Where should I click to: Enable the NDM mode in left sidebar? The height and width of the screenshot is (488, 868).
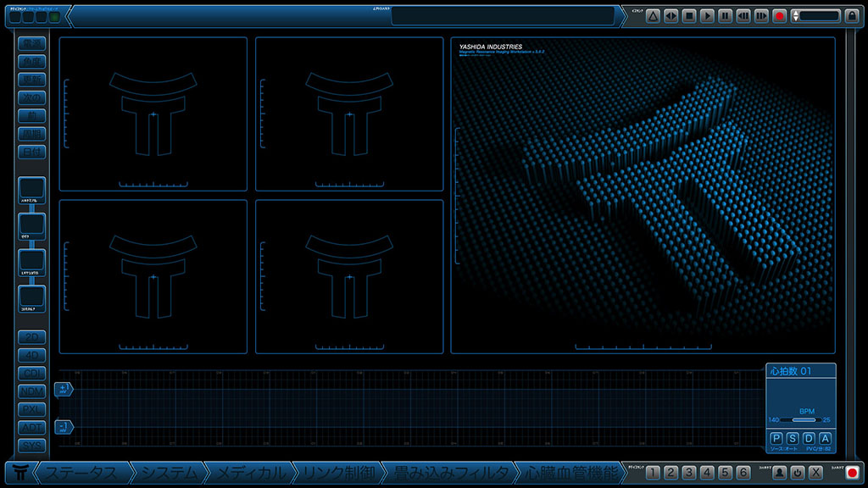(32, 391)
